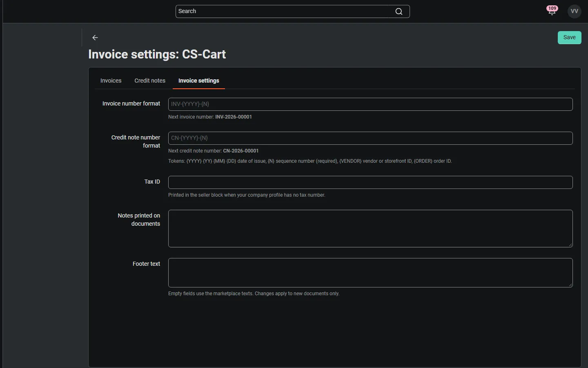Click the Credit note number format field
This screenshot has width=588, height=368.
pyautogui.click(x=370, y=138)
